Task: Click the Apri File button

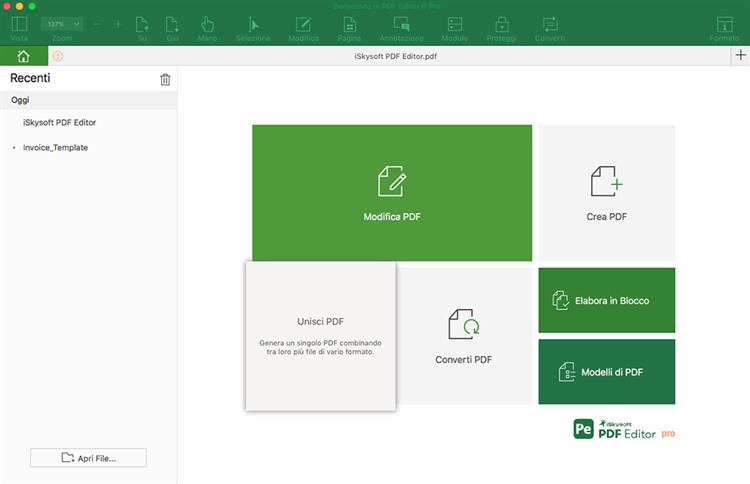Action: click(x=88, y=458)
